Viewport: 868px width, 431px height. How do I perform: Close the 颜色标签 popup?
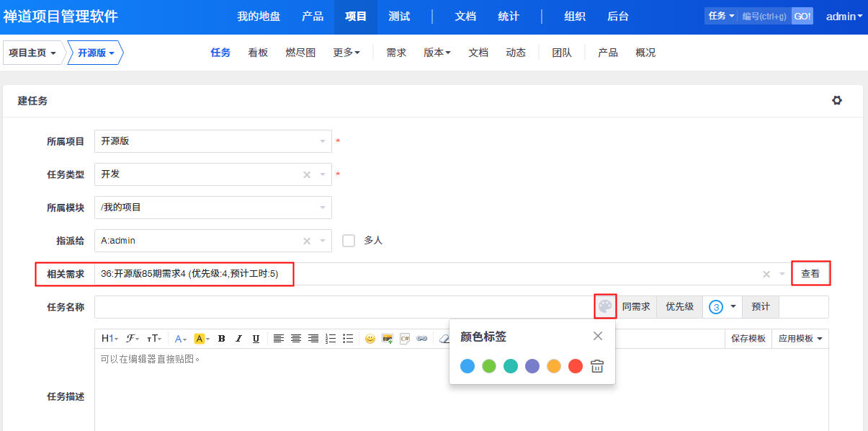[598, 336]
